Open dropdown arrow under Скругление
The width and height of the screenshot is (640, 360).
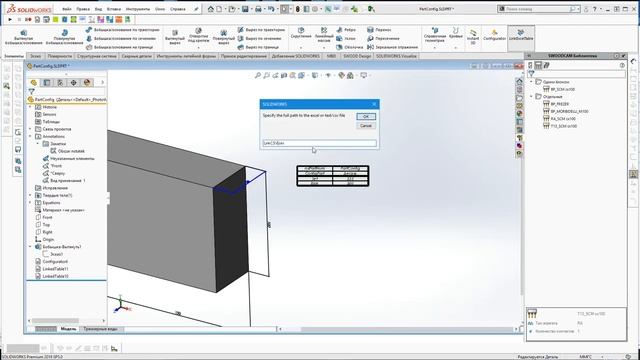301,47
